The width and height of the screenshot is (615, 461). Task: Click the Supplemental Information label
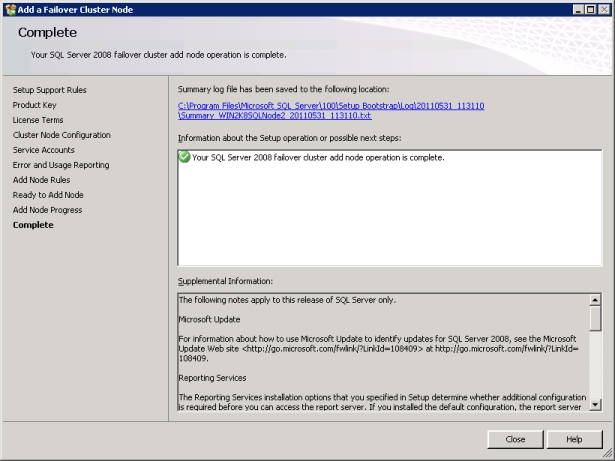225,281
